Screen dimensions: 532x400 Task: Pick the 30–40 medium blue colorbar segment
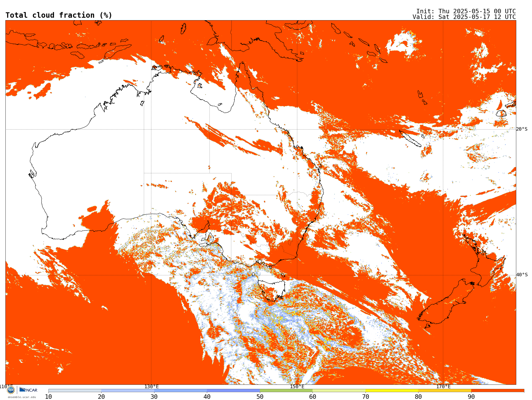(x=181, y=391)
